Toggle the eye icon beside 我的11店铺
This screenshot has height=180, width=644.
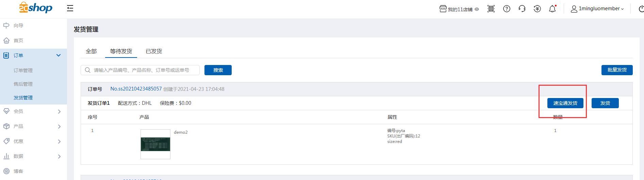(x=477, y=9)
